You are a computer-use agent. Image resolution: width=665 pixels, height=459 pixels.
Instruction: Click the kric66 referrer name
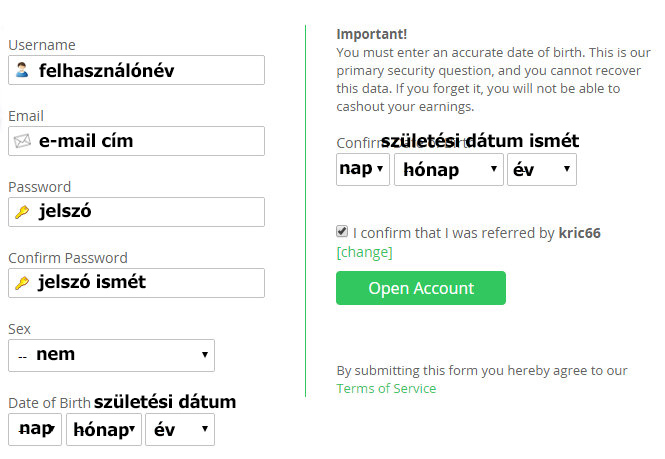(580, 233)
